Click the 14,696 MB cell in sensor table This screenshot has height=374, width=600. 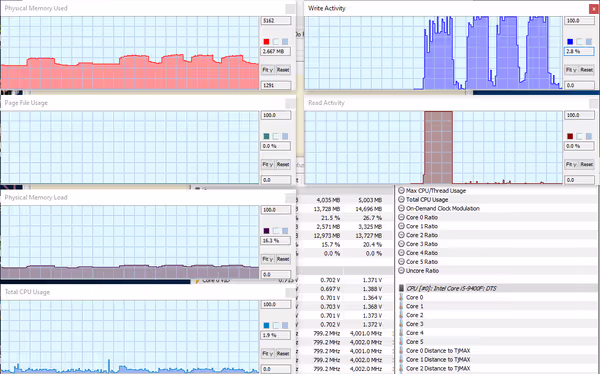[x=369, y=209]
